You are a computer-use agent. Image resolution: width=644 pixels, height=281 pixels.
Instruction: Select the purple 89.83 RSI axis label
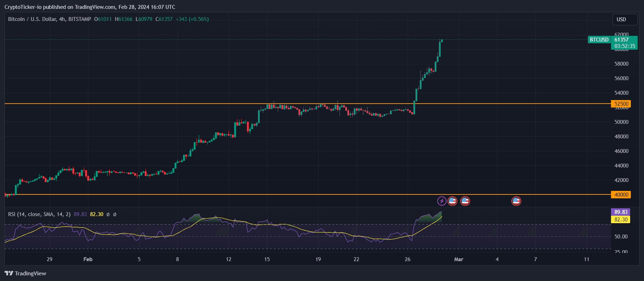pyautogui.click(x=621, y=212)
